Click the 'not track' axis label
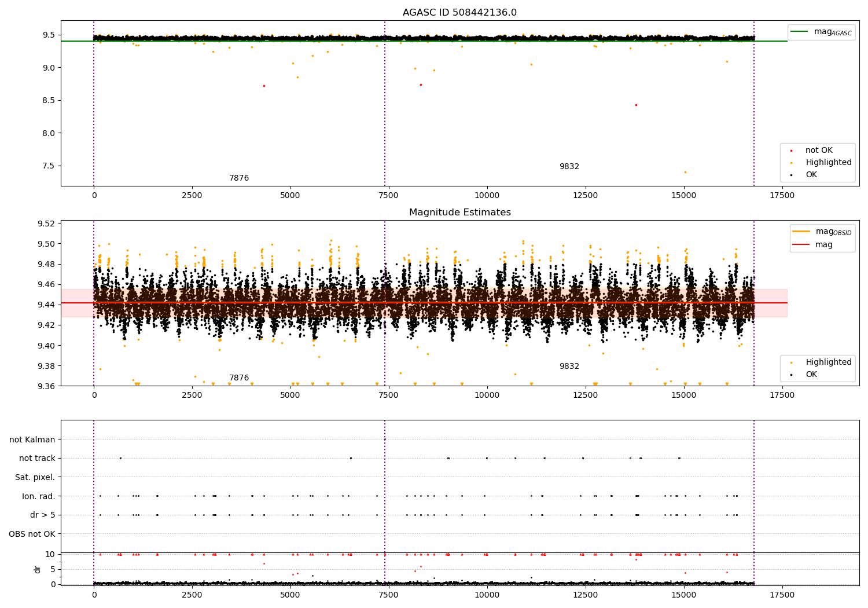 [37, 459]
